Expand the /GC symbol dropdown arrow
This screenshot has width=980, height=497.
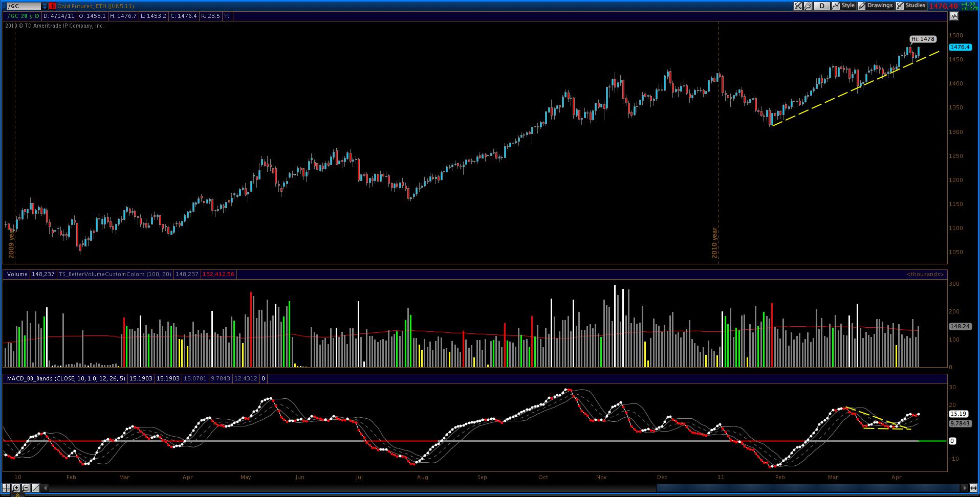tap(45, 6)
